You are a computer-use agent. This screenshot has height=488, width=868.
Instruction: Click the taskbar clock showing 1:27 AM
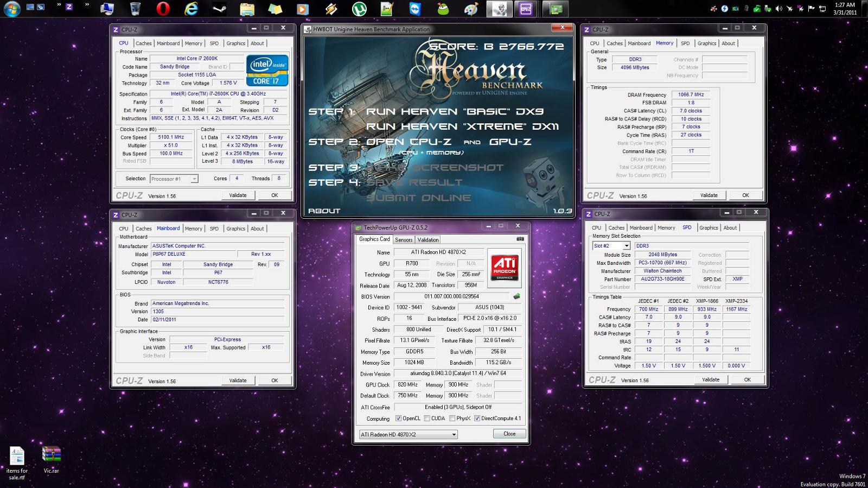point(845,8)
